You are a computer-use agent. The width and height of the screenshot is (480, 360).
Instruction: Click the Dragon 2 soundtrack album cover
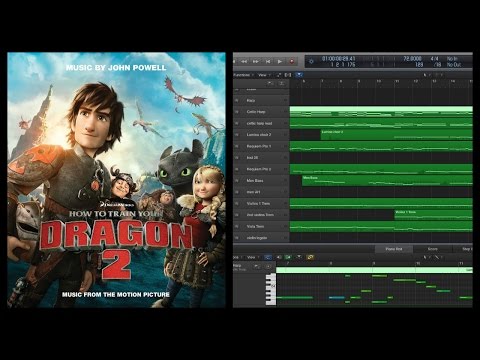click(116, 180)
